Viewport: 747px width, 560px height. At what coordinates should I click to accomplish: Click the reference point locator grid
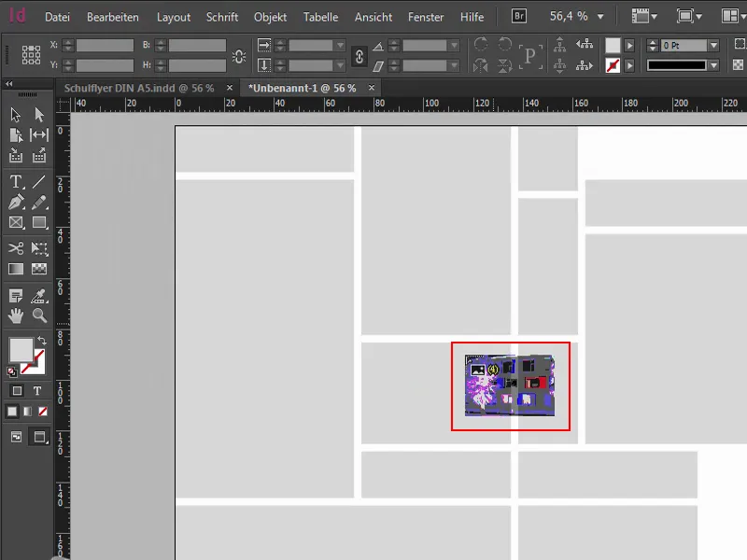tap(31, 55)
